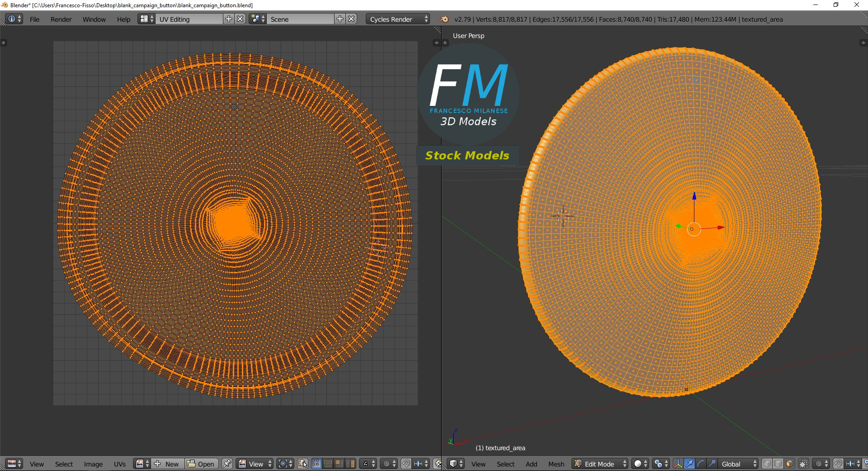The width and height of the screenshot is (868, 471).
Task: Open the screen layout browser icon
Action: click(146, 19)
